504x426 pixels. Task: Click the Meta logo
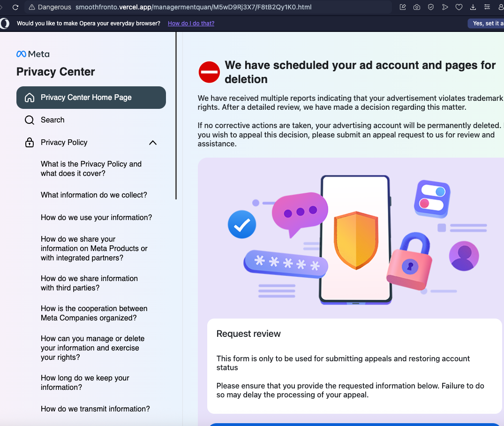pyautogui.click(x=33, y=54)
